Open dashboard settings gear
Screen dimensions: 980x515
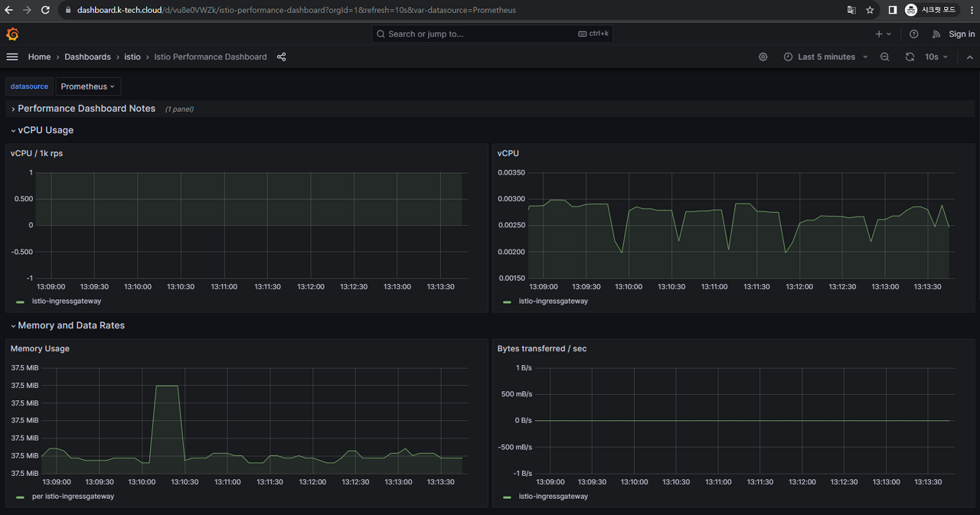(x=763, y=57)
